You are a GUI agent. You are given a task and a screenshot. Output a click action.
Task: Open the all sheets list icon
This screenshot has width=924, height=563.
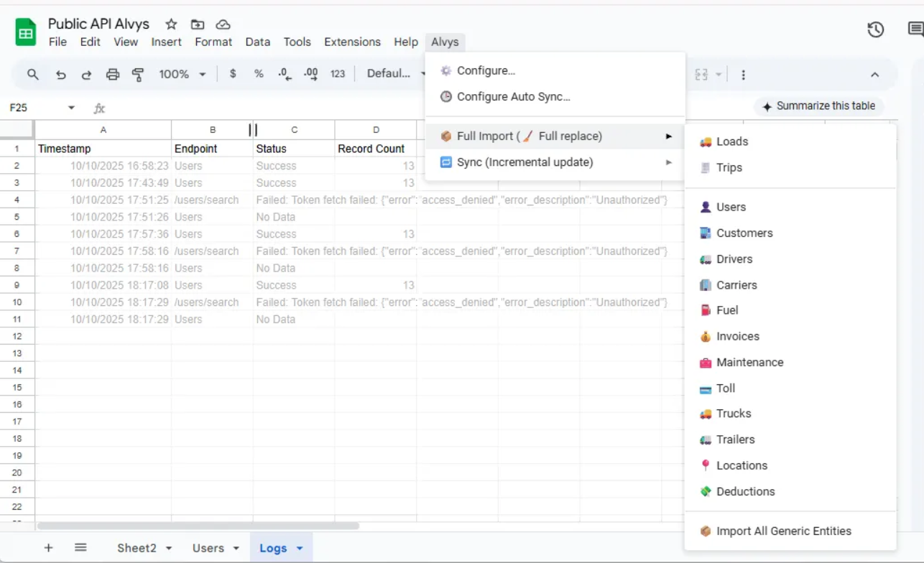pos(80,548)
